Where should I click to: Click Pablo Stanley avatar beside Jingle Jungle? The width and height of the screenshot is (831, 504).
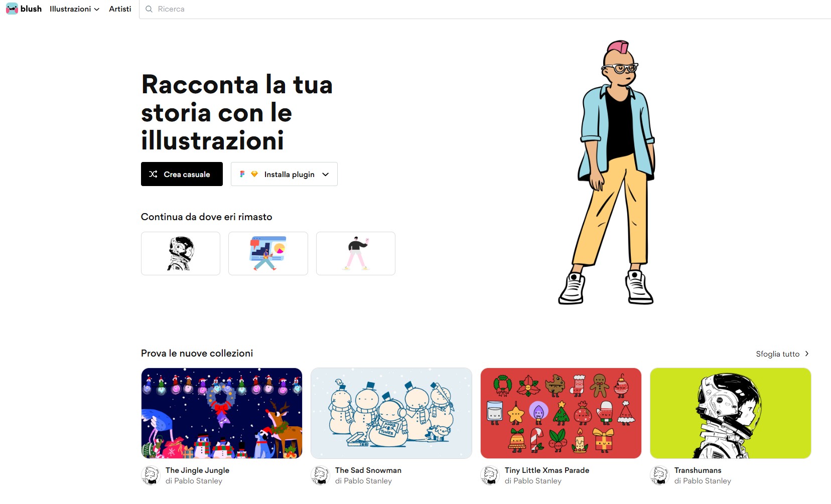pos(151,475)
